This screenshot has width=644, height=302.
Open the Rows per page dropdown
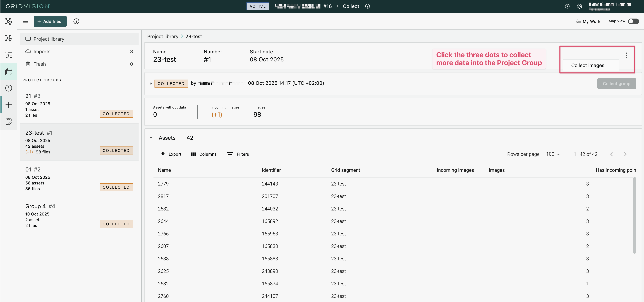pos(553,154)
